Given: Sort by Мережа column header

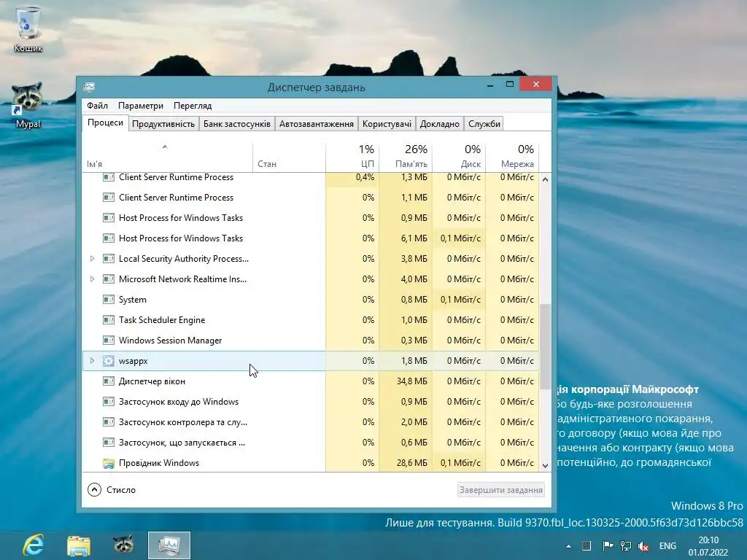Looking at the screenshot, I should 512,157.
